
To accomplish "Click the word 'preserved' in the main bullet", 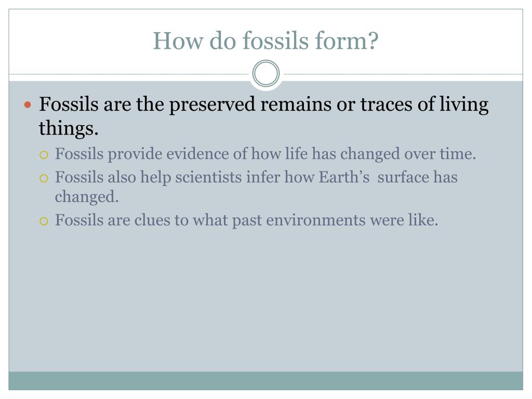I will (x=212, y=104).
